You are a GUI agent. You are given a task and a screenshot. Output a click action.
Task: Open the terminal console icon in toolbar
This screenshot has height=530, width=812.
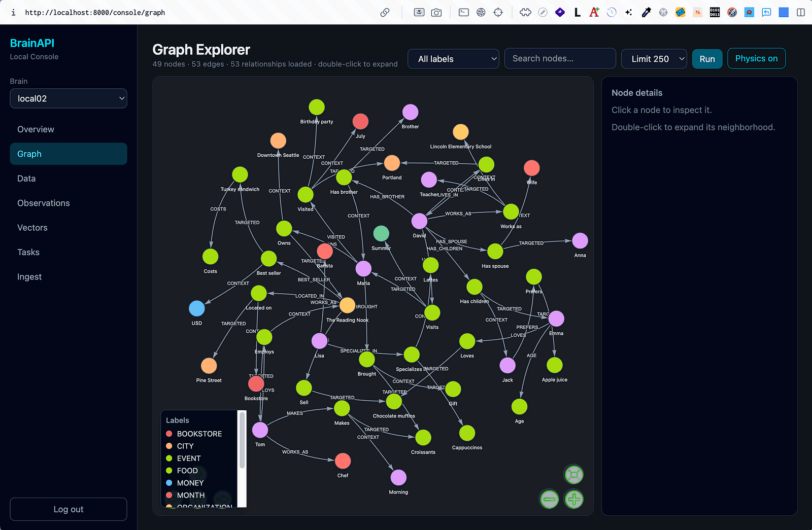(464, 12)
